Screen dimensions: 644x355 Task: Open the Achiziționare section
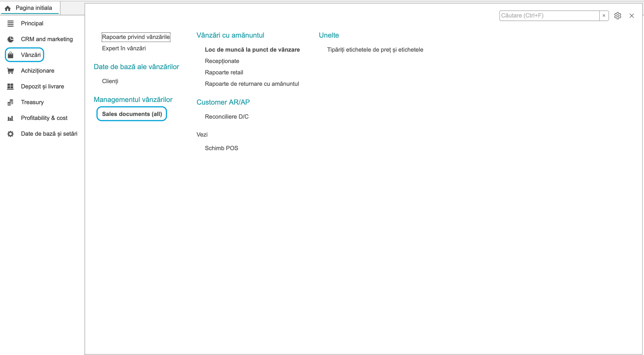(38, 71)
